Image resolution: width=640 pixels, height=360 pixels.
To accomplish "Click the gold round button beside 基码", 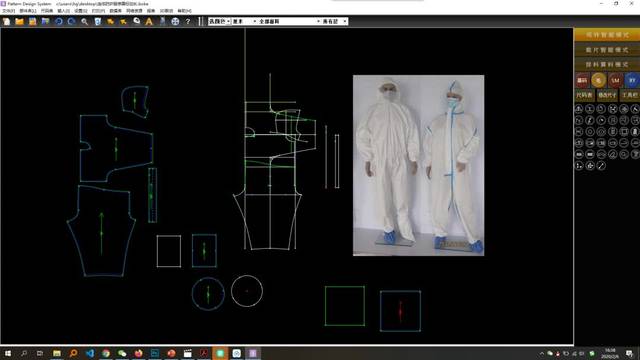I will [599, 80].
